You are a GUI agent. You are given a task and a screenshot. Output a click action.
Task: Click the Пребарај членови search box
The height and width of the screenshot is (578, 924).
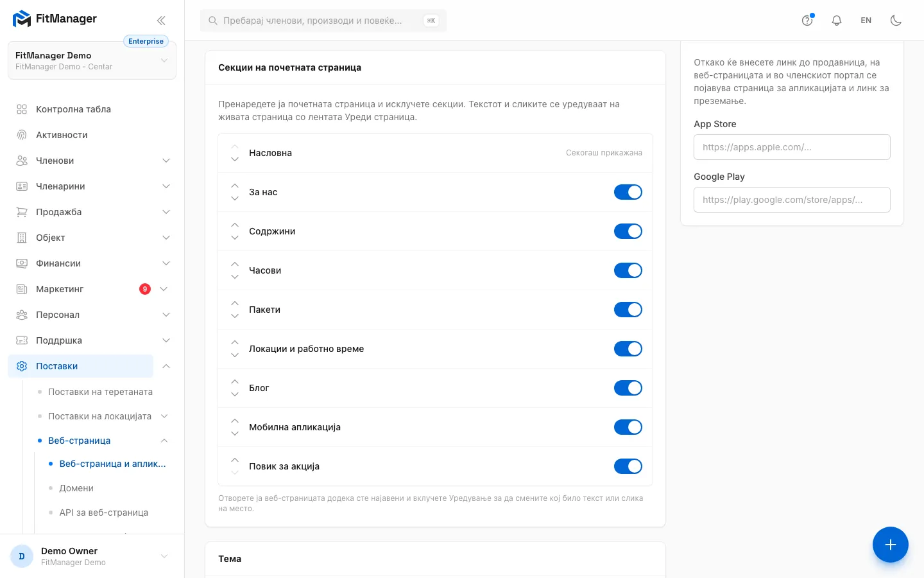pyautogui.click(x=323, y=21)
